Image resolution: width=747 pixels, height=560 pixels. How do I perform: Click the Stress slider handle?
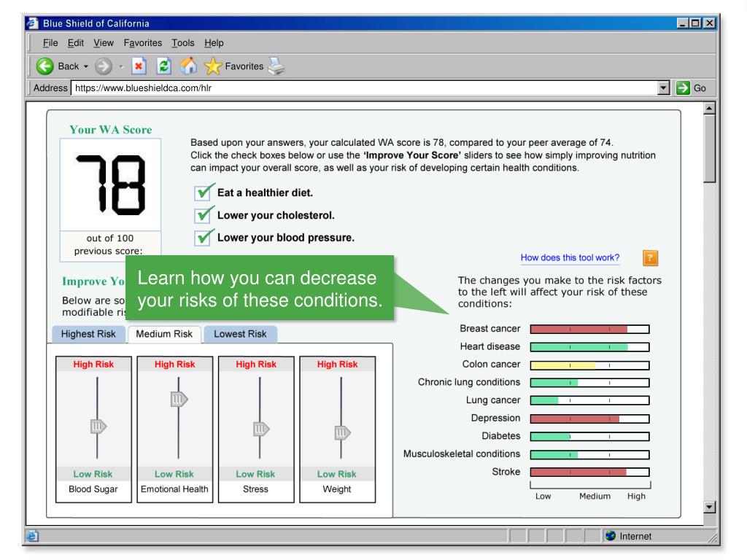[261, 429]
